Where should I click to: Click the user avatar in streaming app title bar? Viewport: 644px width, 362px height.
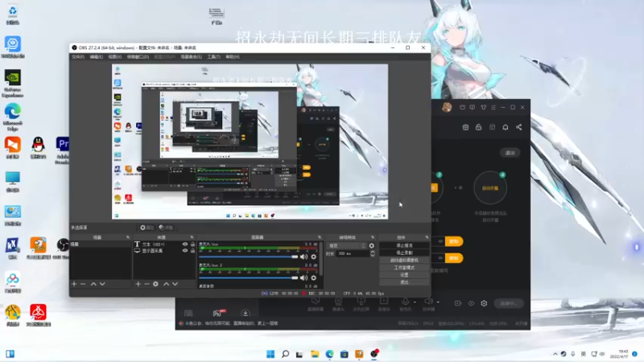447,107
